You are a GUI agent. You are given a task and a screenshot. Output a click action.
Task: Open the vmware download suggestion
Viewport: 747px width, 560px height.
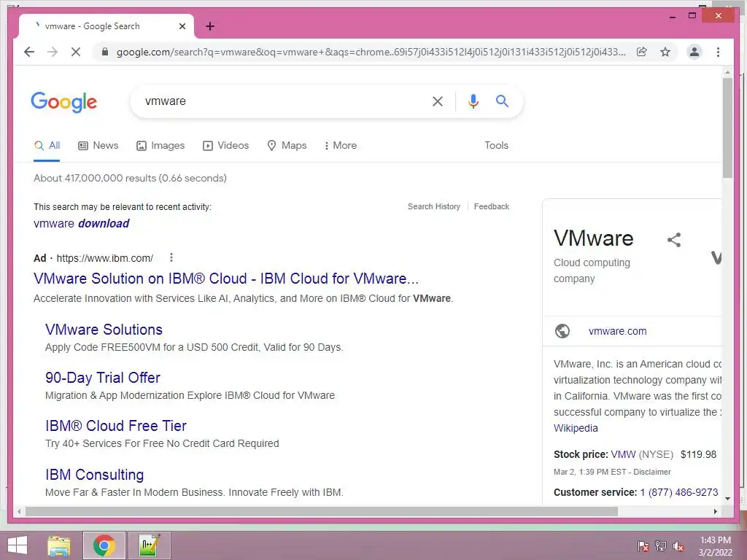(x=82, y=223)
